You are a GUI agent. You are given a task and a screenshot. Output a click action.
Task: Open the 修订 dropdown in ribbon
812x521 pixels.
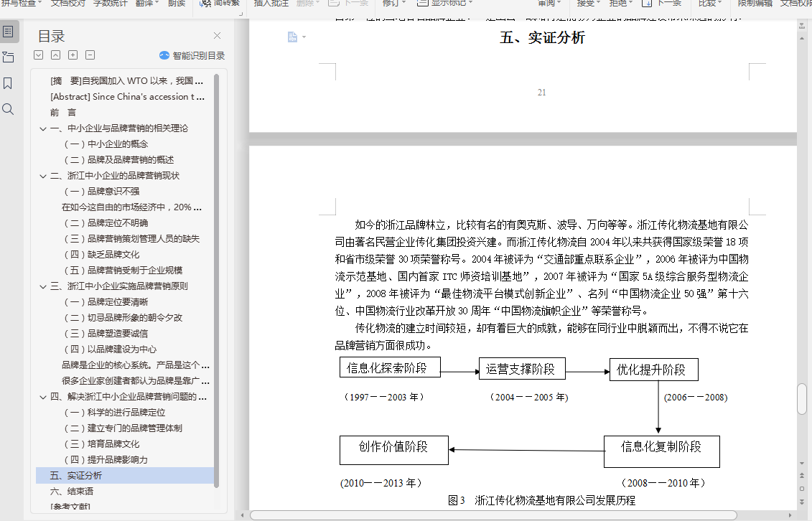coord(393,3)
